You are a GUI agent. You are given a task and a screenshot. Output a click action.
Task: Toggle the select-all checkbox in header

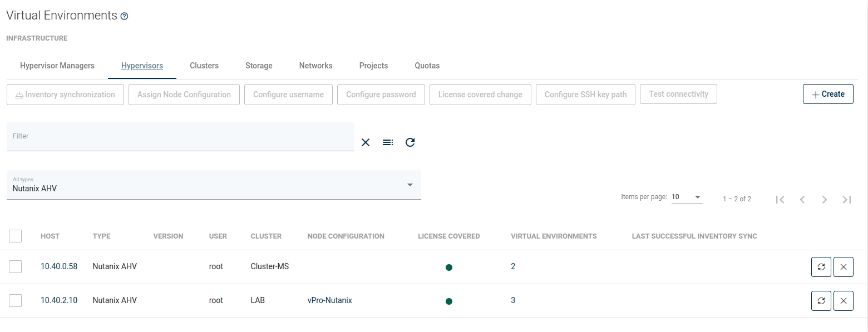16,236
